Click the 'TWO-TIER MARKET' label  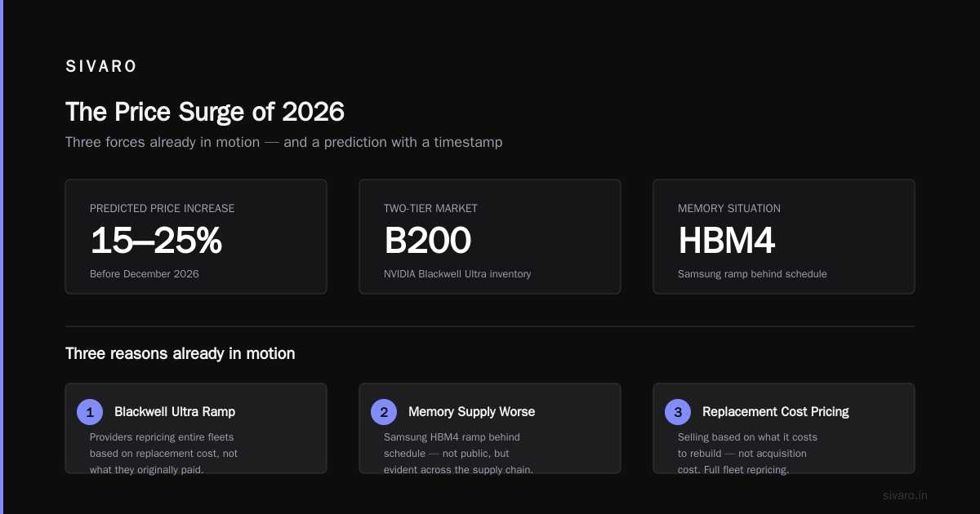click(430, 208)
